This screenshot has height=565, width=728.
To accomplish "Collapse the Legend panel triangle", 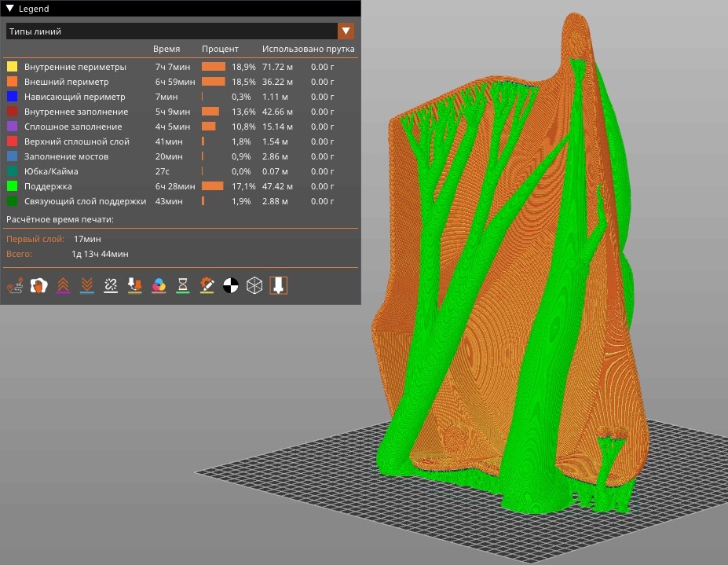I will click(x=10, y=9).
